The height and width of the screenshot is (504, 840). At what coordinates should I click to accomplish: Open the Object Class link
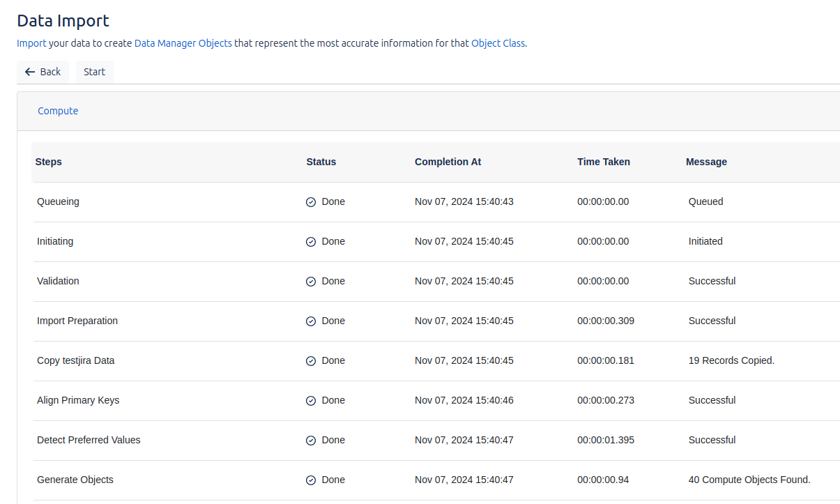(x=498, y=43)
